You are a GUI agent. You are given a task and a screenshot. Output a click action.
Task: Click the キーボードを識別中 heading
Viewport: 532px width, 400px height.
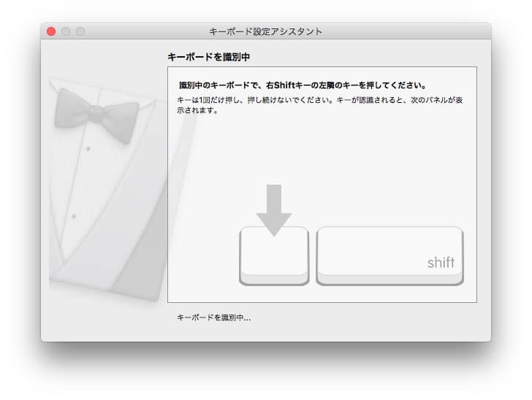(209, 57)
